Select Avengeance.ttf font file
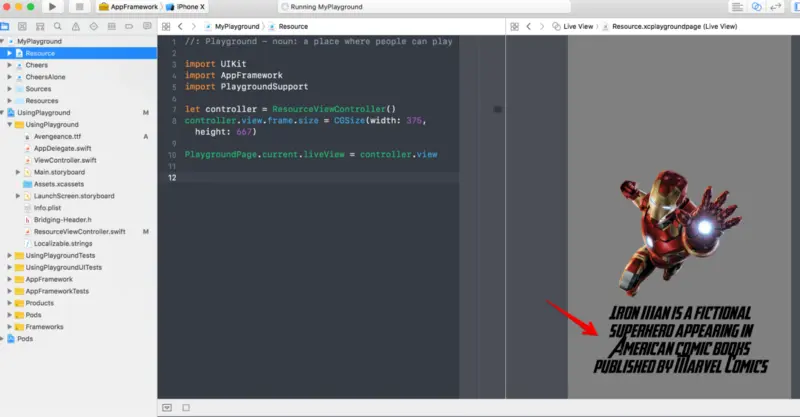 click(78, 136)
